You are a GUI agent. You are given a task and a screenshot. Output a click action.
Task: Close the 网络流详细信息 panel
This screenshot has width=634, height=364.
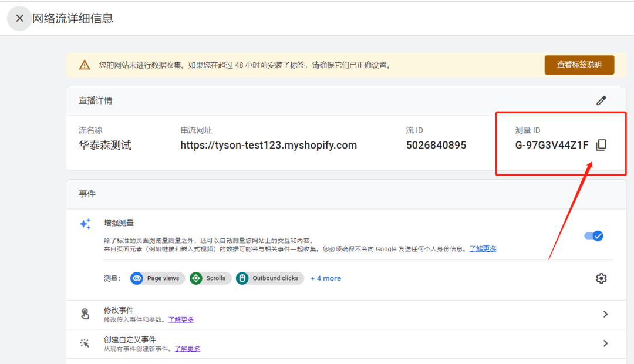[19, 18]
